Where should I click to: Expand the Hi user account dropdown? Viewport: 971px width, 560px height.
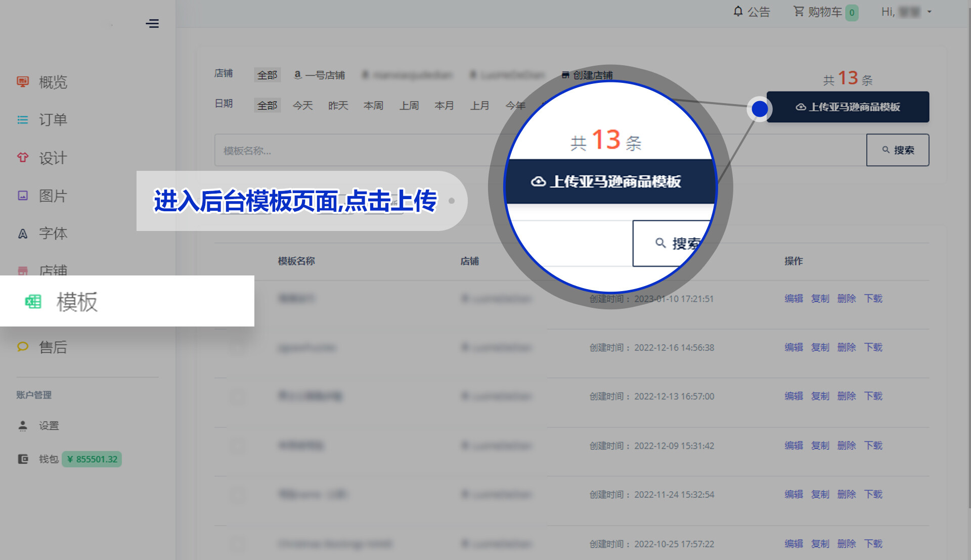[x=906, y=12]
